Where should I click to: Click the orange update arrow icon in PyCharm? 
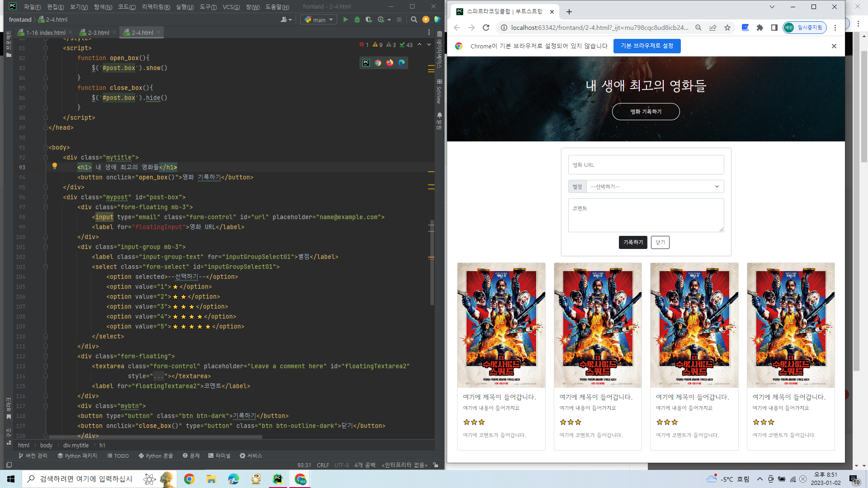426,19
